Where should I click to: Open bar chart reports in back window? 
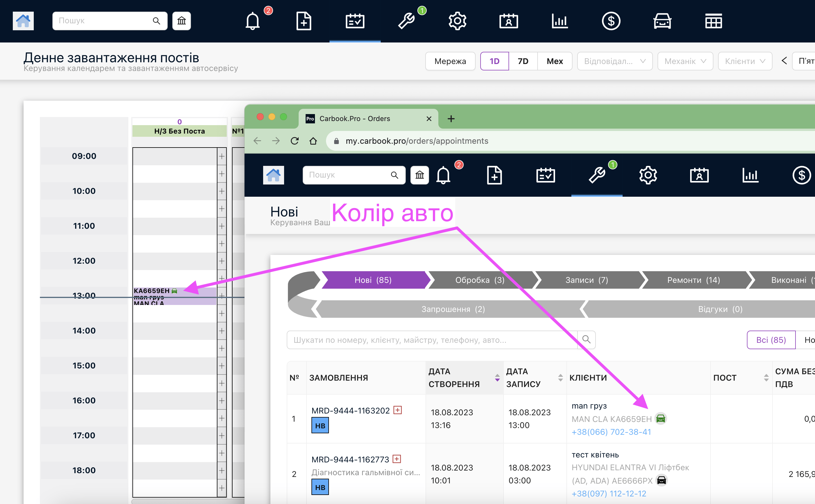click(x=560, y=21)
